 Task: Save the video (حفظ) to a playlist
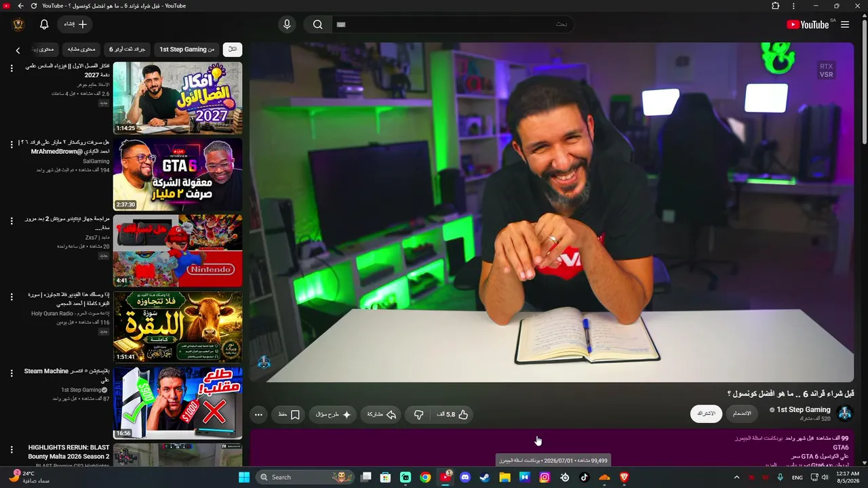coord(289,414)
